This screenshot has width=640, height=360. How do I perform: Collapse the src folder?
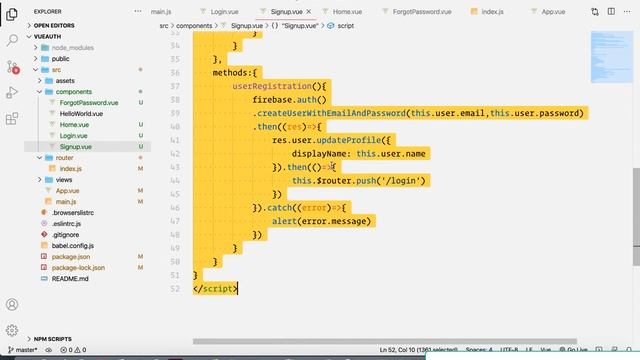click(x=56, y=70)
